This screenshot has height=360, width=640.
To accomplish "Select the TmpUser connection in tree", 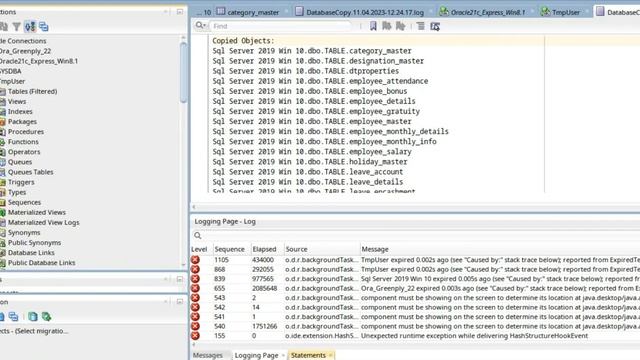I will [13, 81].
